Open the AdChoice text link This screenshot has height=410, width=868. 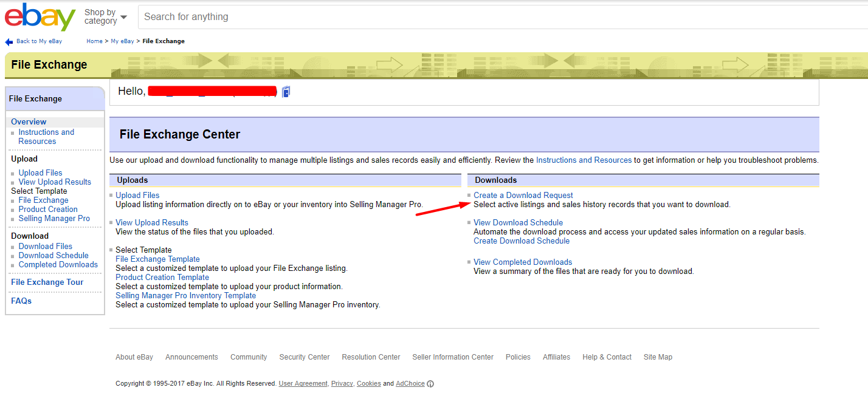tap(410, 384)
